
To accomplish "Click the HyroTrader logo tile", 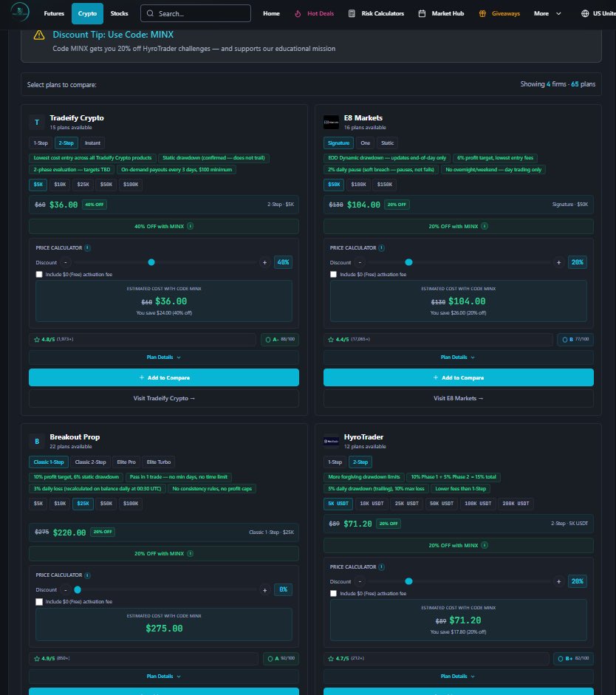I will click(x=331, y=442).
